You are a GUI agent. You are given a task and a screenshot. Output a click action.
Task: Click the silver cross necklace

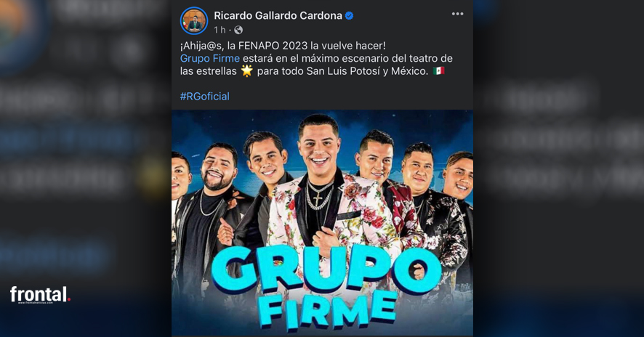pos(318,197)
